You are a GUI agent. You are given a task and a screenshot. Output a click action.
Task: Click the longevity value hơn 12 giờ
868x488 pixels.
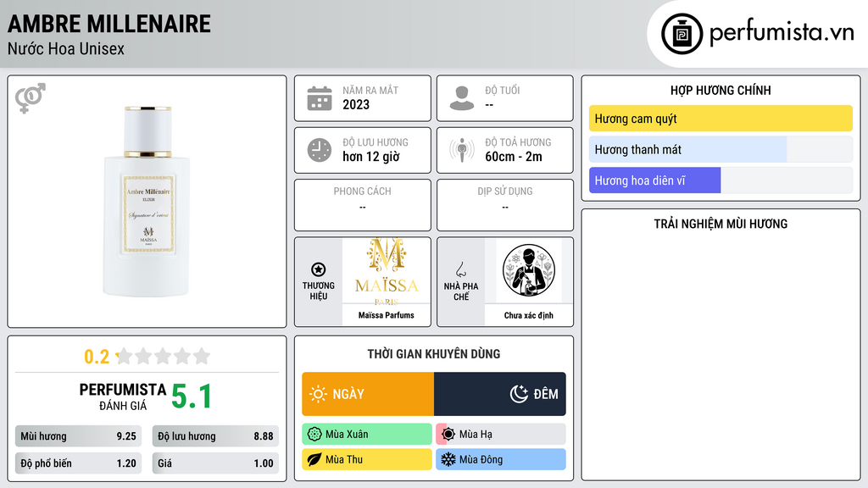(371, 157)
